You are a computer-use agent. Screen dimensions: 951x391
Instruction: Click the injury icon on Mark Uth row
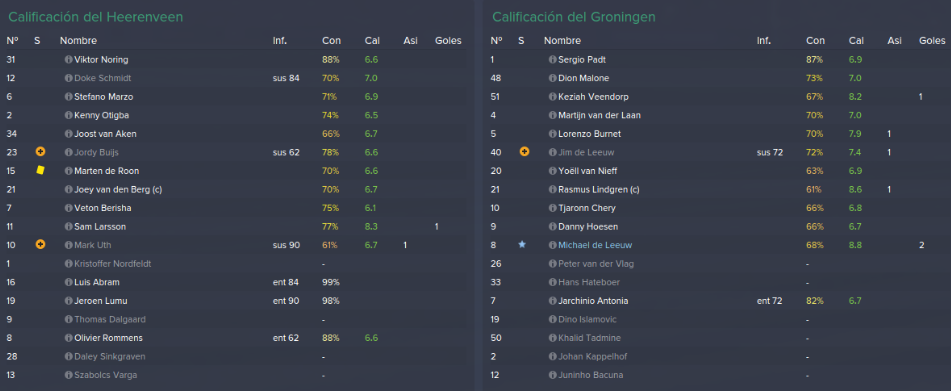(41, 245)
